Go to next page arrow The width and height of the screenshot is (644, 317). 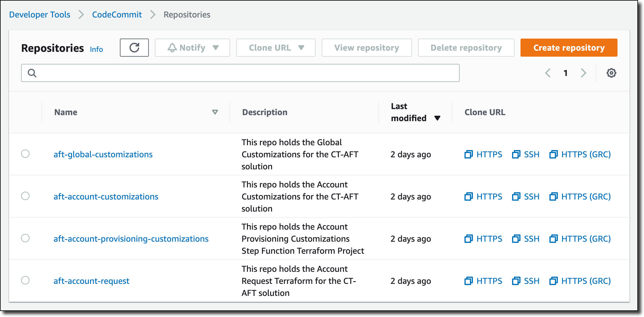(x=583, y=73)
